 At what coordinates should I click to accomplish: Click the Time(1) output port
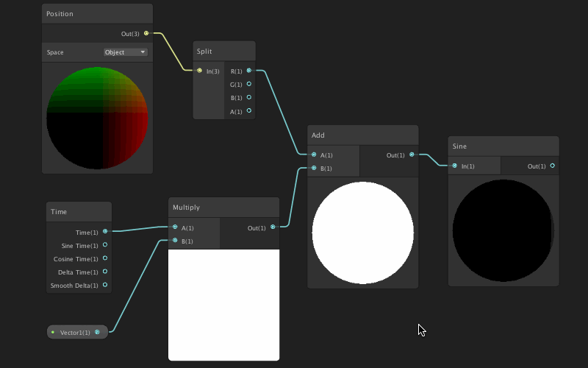(x=105, y=232)
